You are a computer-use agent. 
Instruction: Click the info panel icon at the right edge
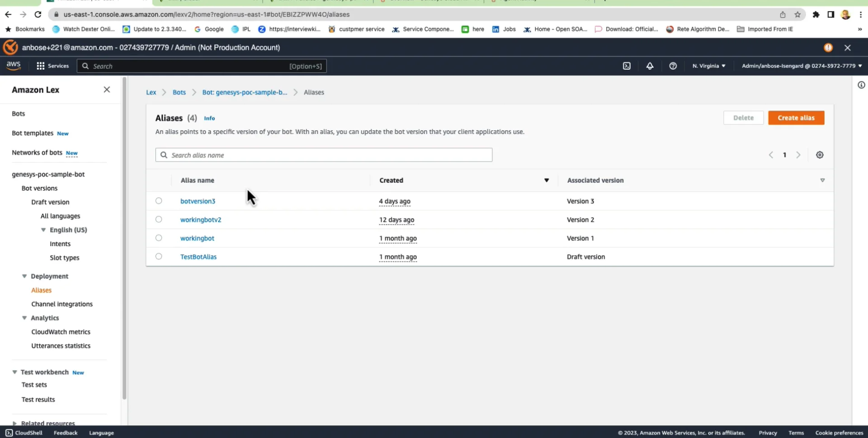coord(861,85)
